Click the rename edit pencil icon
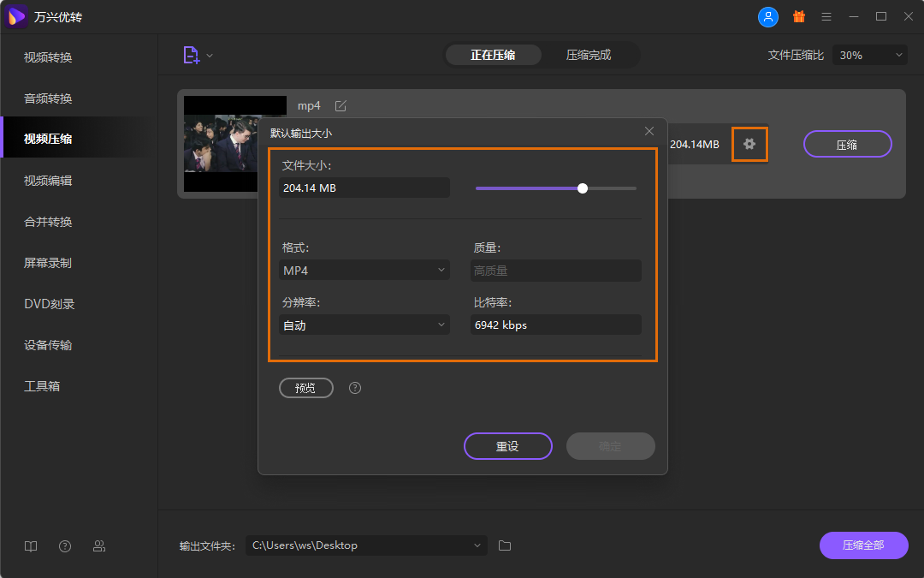The height and width of the screenshot is (578, 924). click(341, 106)
